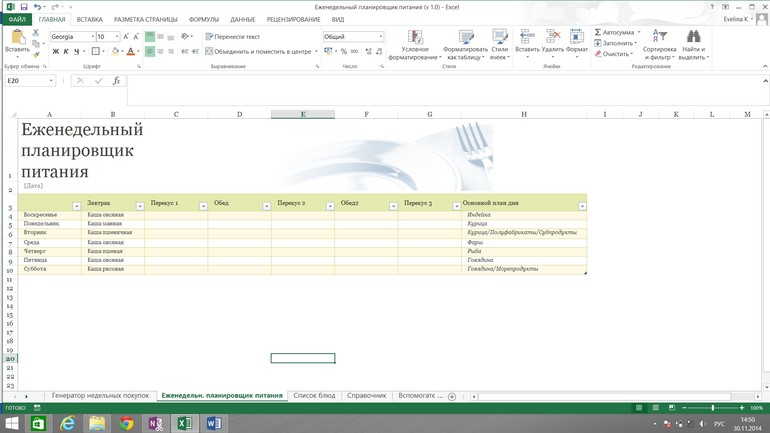Click Wrap Text (Перенести текст) button
This screenshot has width=770, height=433.
(232, 37)
